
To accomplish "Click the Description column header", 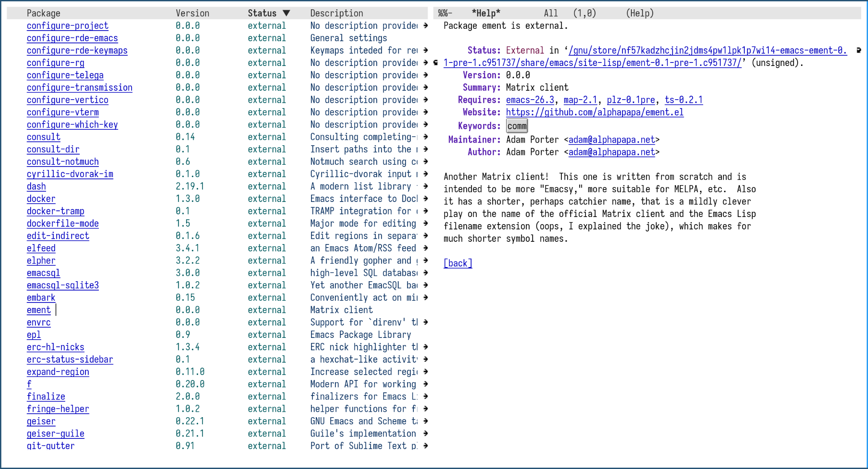I will point(336,13).
